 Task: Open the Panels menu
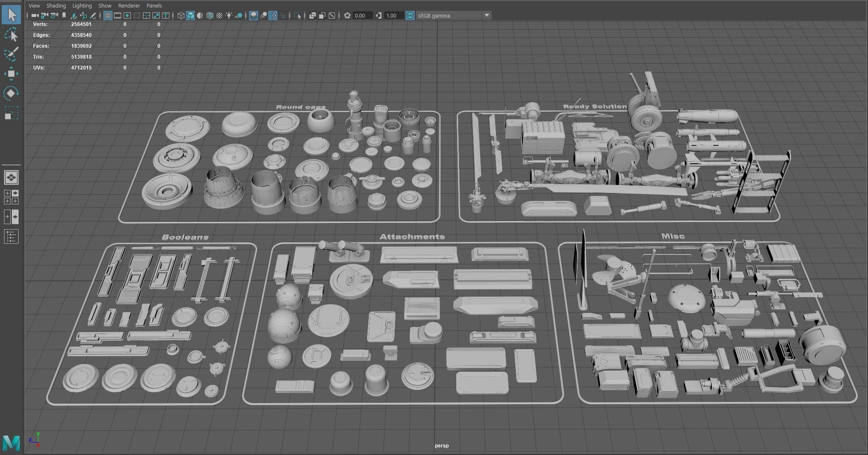pyautogui.click(x=154, y=5)
